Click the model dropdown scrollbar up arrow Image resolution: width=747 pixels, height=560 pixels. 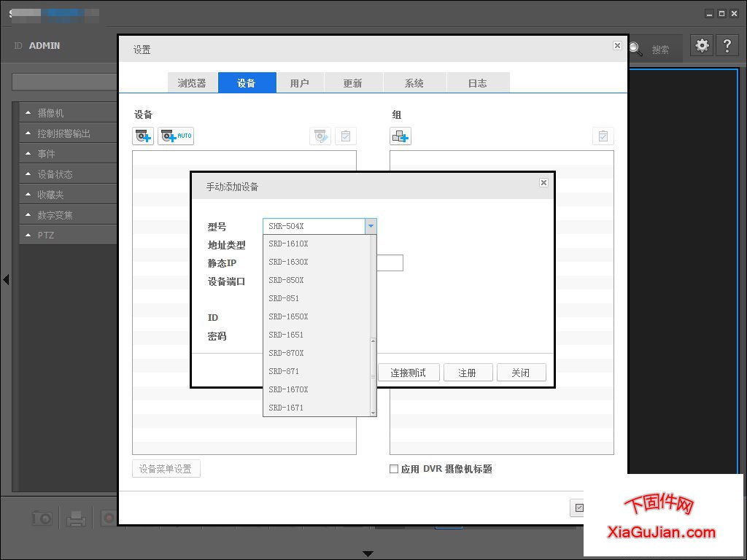(373, 341)
